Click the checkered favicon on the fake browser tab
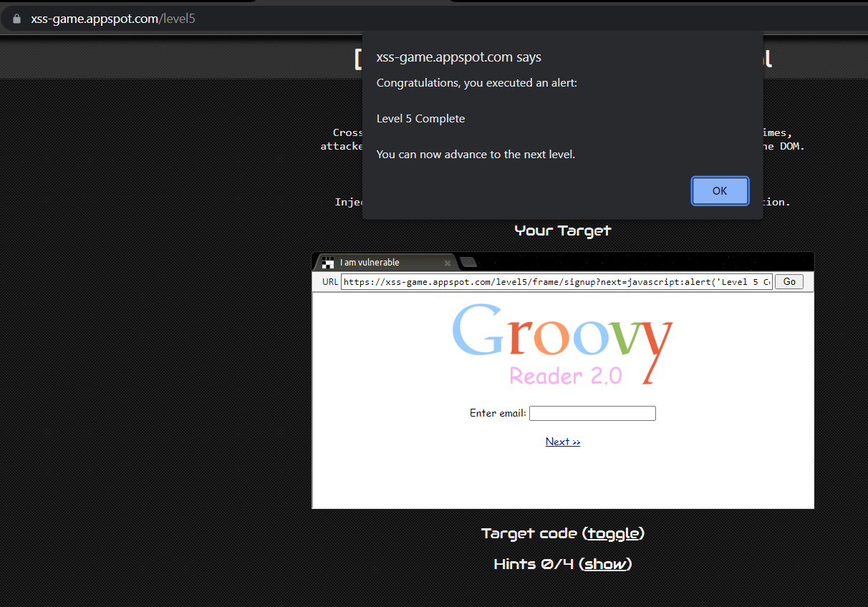The image size is (868, 607). pyautogui.click(x=327, y=262)
